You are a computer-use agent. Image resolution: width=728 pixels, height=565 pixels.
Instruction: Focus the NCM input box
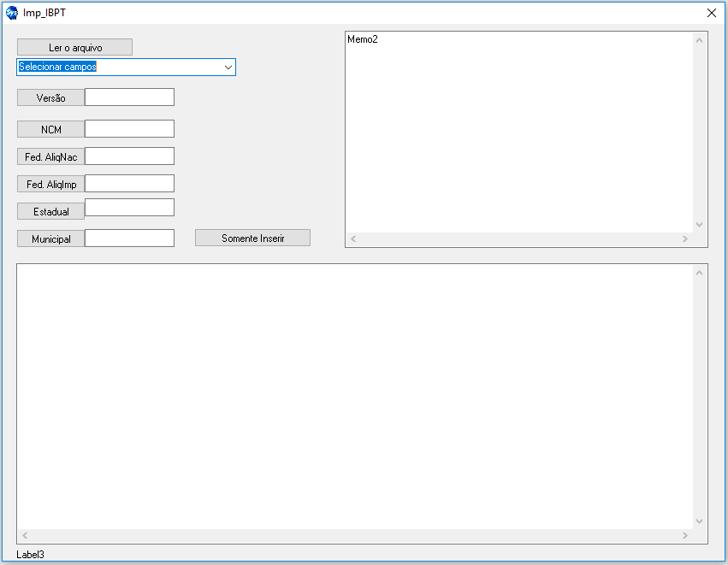[x=129, y=129]
